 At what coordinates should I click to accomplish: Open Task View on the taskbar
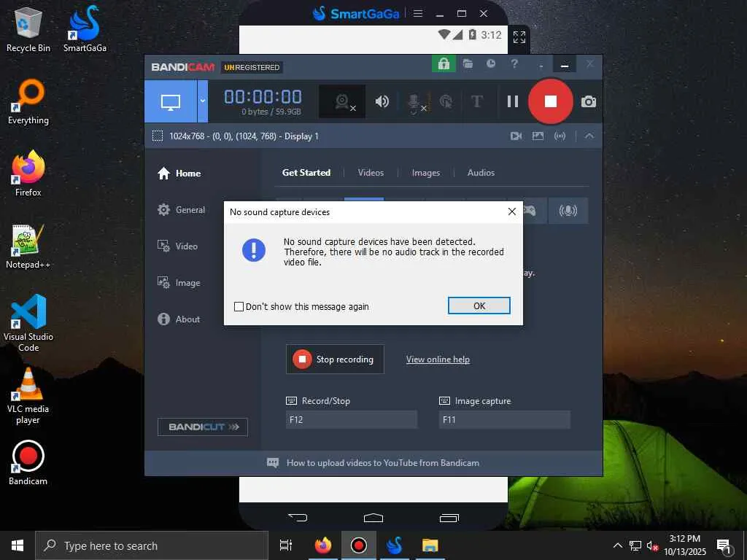pyautogui.click(x=286, y=545)
